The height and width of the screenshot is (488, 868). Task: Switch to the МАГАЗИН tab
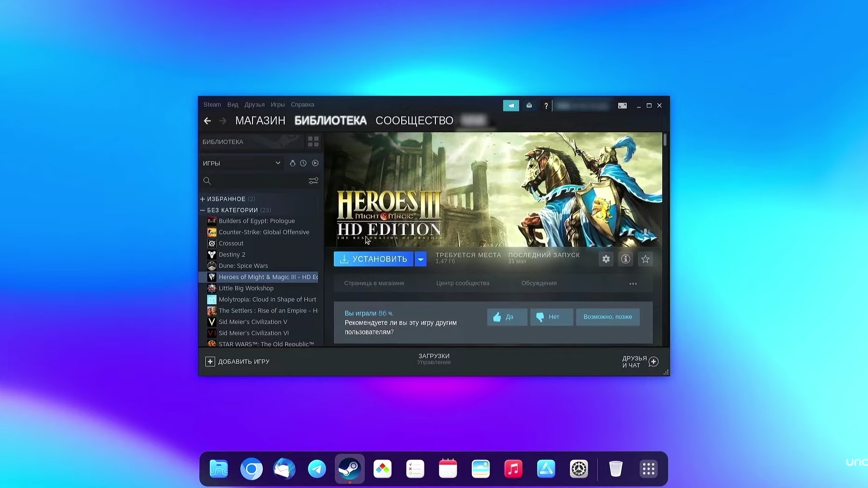coord(260,121)
